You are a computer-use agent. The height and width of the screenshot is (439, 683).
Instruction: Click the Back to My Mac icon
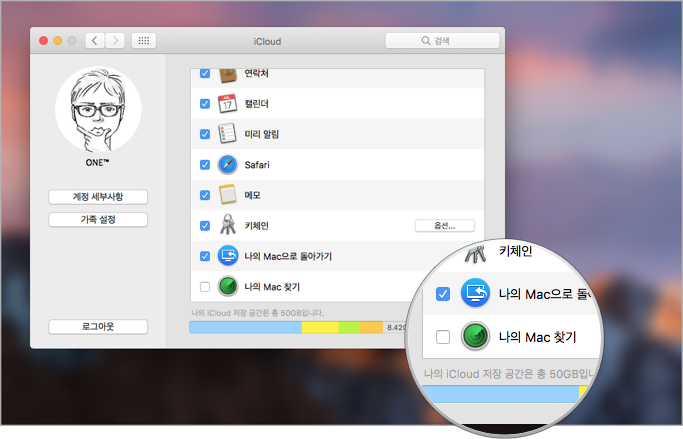point(228,256)
